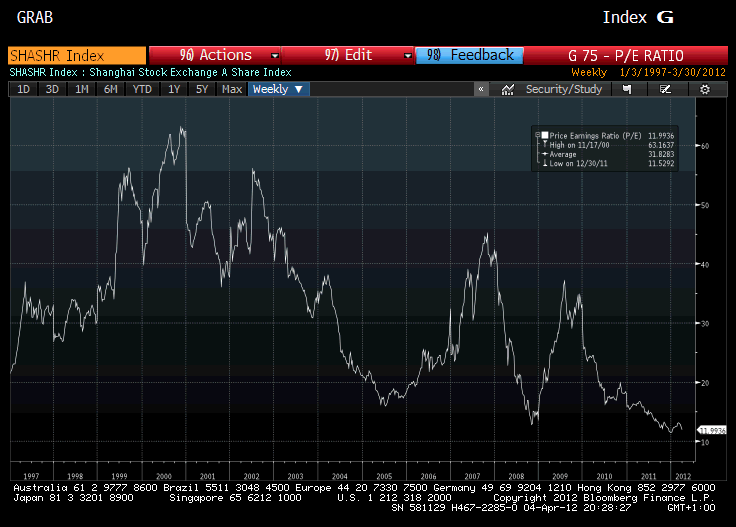Click the 31.8283 average value in legend
The width and height of the screenshot is (736, 527).
661,154
